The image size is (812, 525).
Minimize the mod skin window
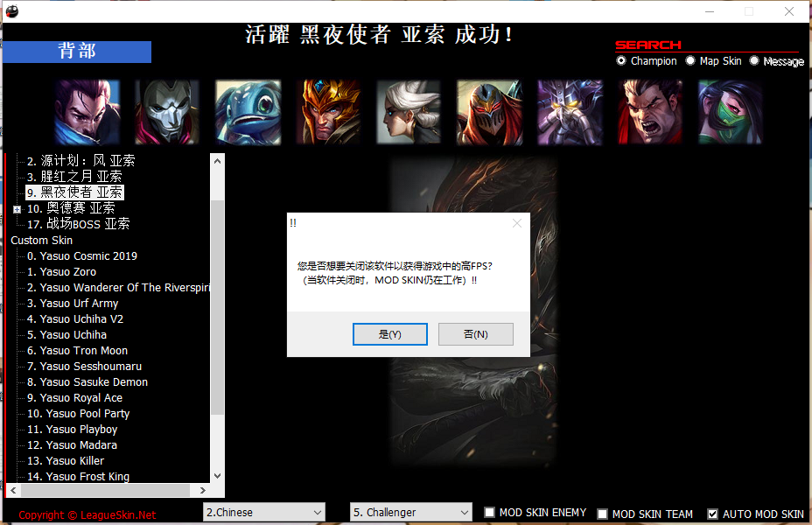(710, 11)
